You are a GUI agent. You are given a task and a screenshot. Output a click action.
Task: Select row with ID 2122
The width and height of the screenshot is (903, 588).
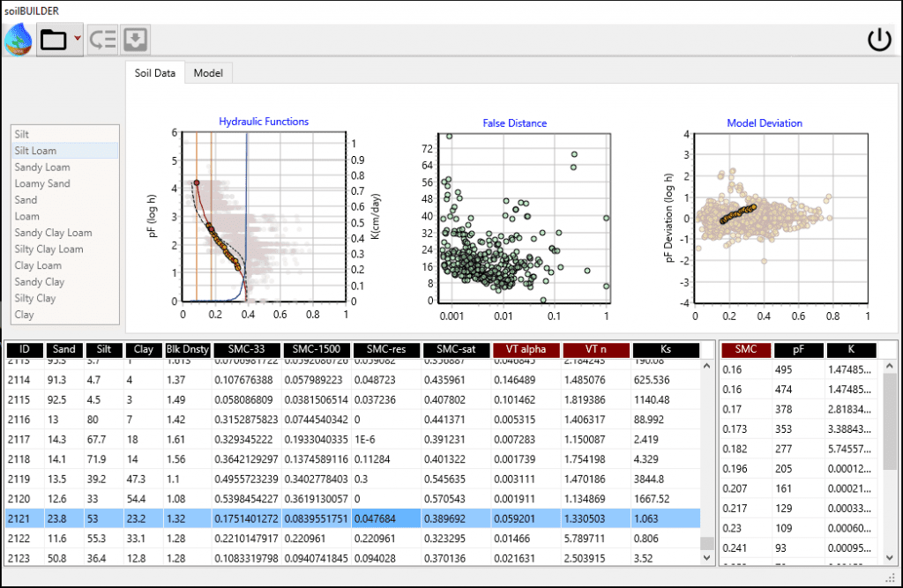[353, 539]
